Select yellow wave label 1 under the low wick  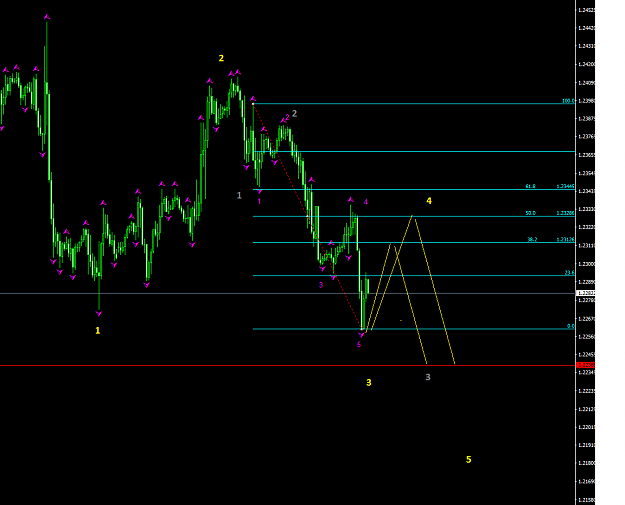coord(98,330)
